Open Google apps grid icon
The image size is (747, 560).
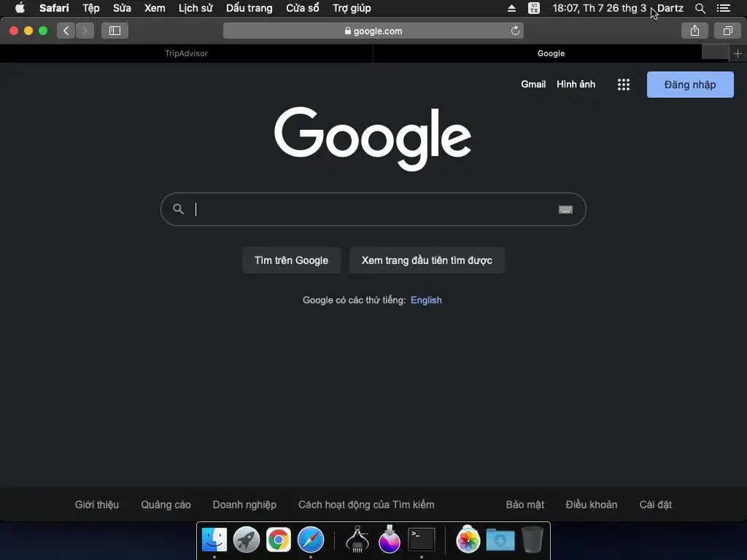(x=624, y=85)
